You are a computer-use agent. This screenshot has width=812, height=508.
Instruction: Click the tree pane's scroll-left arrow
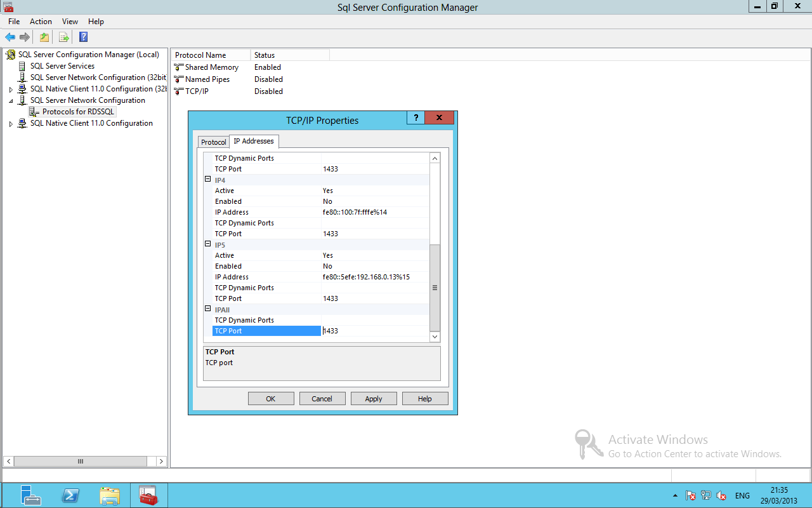pyautogui.click(x=8, y=462)
